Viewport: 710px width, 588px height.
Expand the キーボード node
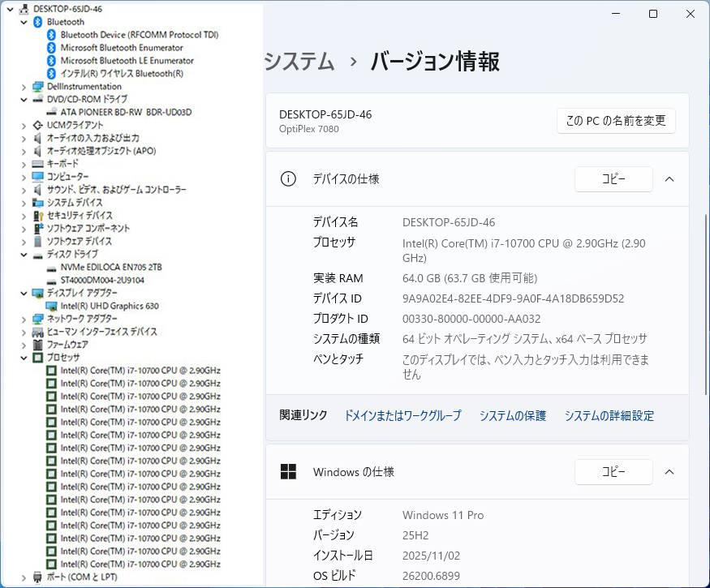pyautogui.click(x=25, y=163)
